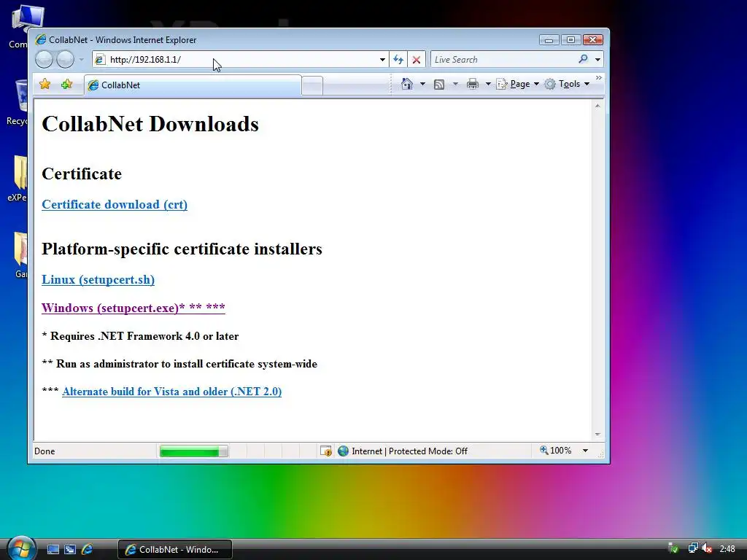Screen dimensions: 747x560
Task: Click the search magnifier icon
Action: point(583,59)
